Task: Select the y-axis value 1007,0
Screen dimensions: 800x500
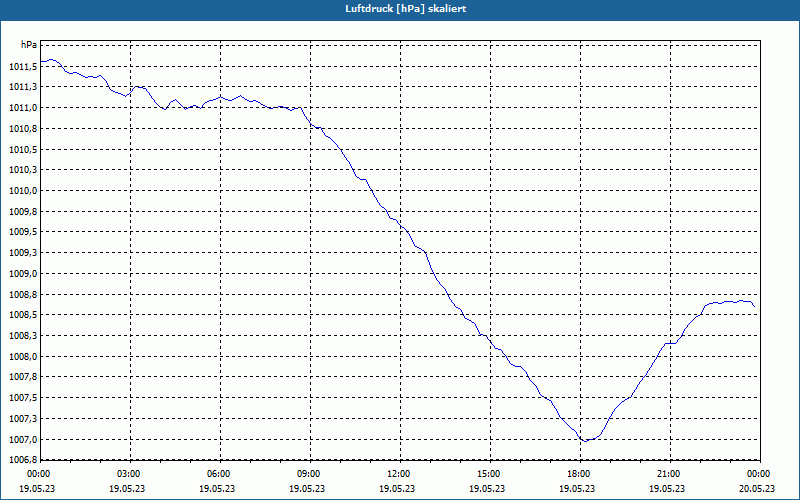Action: coord(23,440)
